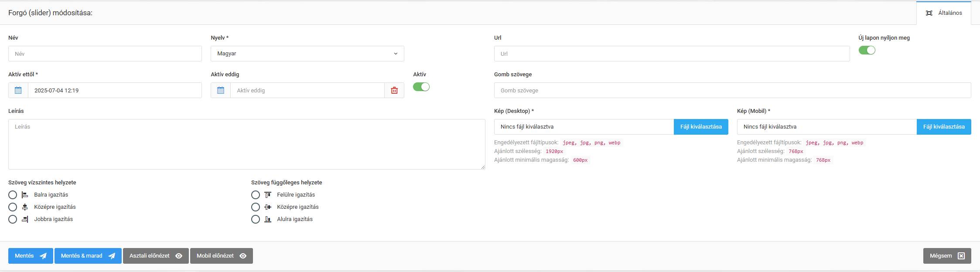Screen dimensions: 980x272
Task: Click the top-align icon next to Felülre igazítás
Action: point(268,195)
